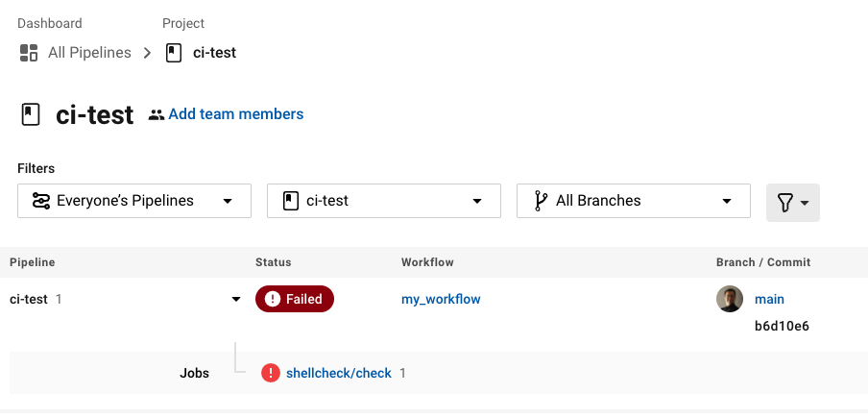This screenshot has width=868, height=418.
Task: Open the All Branches dropdown
Action: 634,201
